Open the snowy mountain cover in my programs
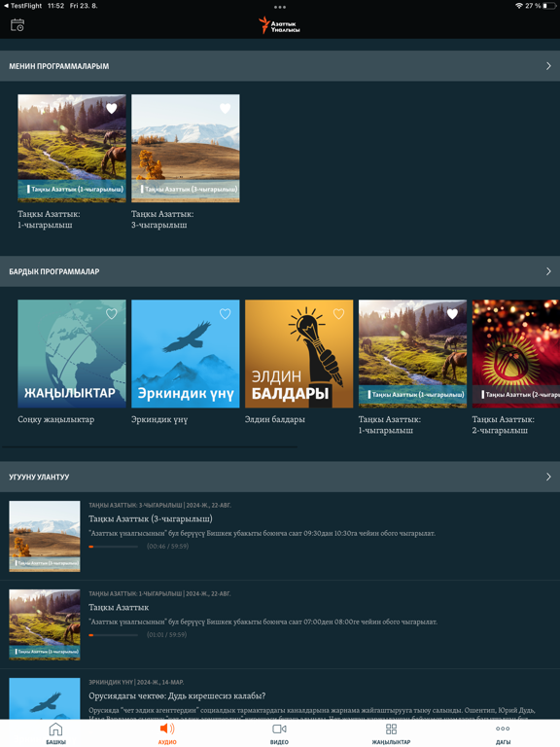 tap(186, 148)
